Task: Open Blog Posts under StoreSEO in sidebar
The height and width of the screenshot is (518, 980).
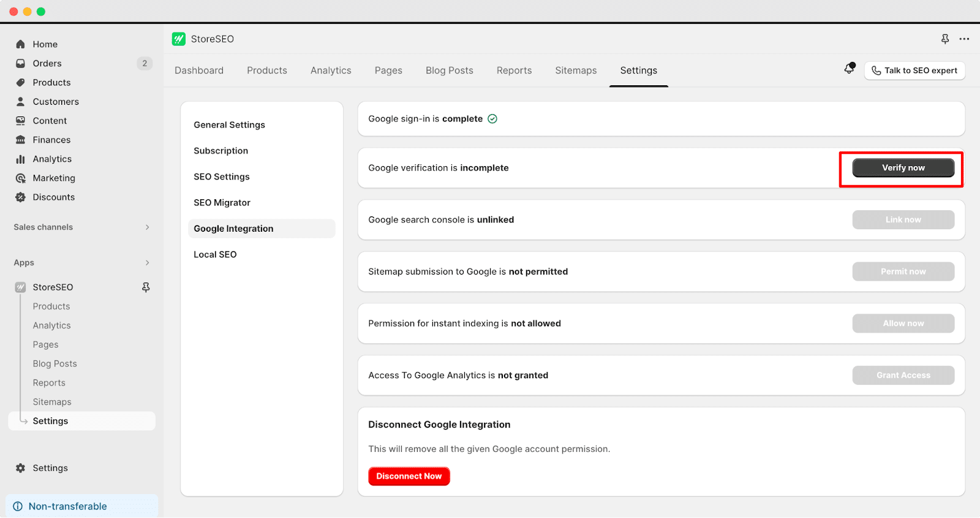Action: point(55,364)
